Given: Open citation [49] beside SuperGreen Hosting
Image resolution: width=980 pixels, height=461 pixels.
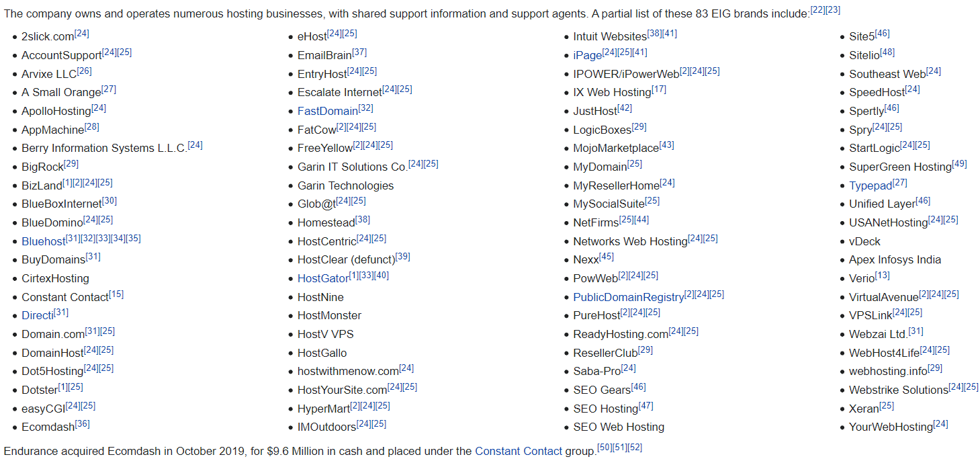Looking at the screenshot, I should [x=960, y=164].
